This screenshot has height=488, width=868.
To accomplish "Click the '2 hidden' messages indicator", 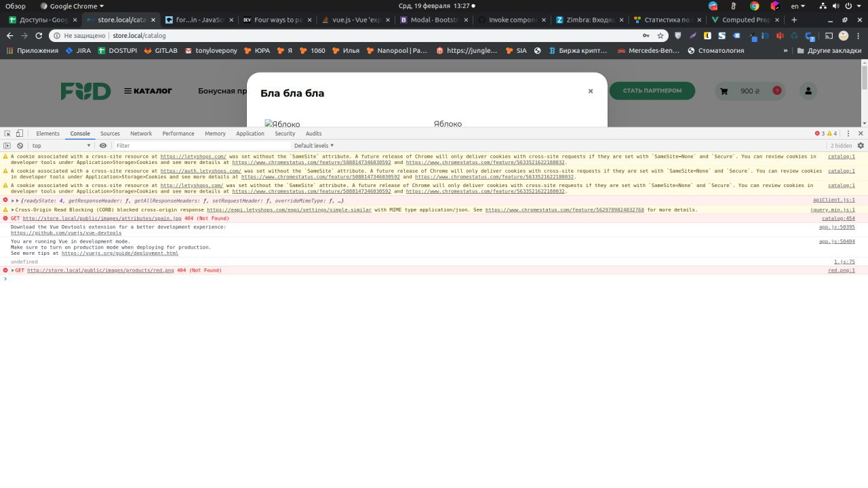I will click(x=842, y=146).
